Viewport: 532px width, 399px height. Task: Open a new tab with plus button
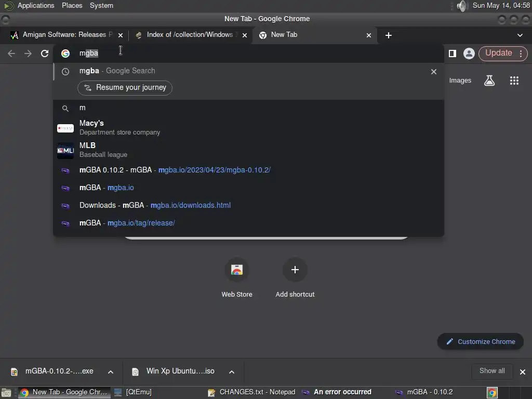[x=389, y=35]
